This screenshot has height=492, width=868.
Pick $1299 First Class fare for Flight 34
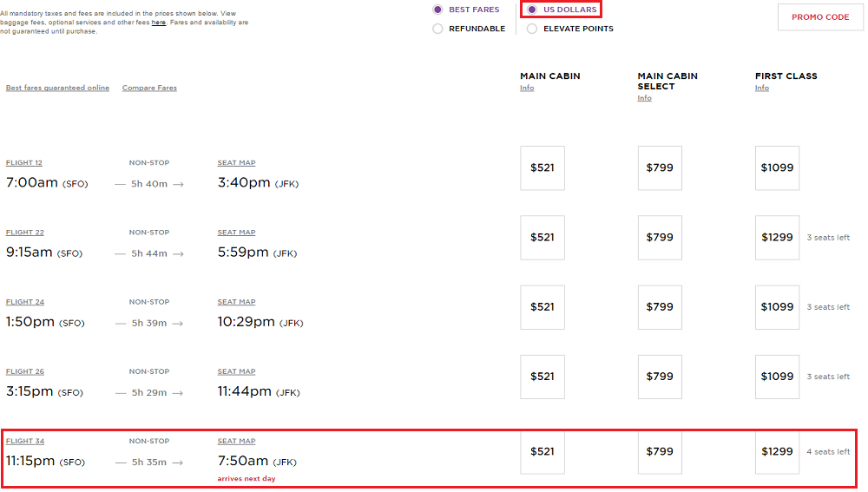777,451
